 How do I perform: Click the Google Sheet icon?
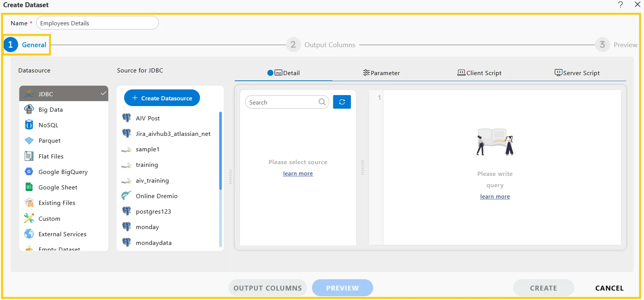(29, 187)
